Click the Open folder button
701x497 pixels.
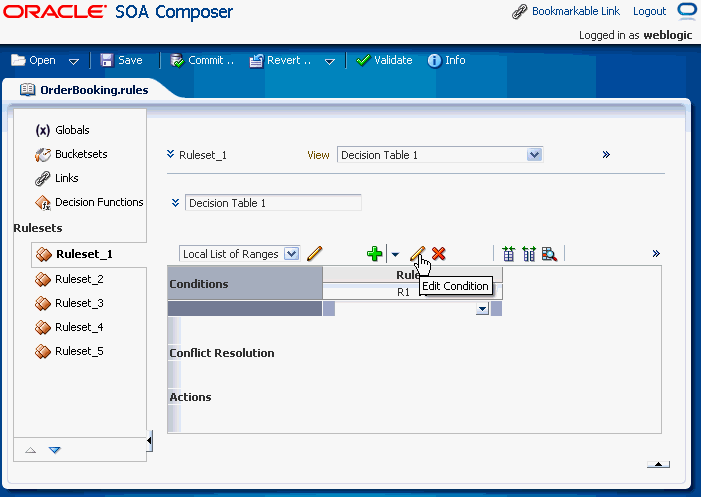pos(34,60)
